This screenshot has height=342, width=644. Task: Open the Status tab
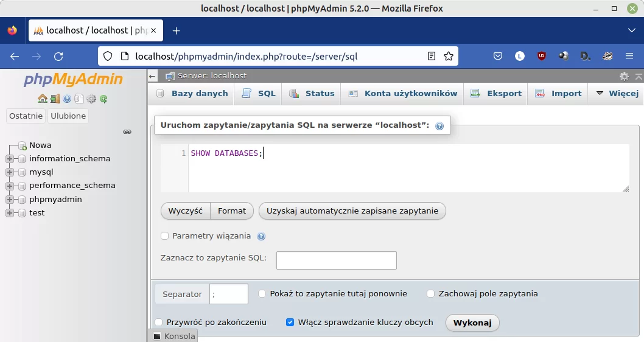(312, 94)
